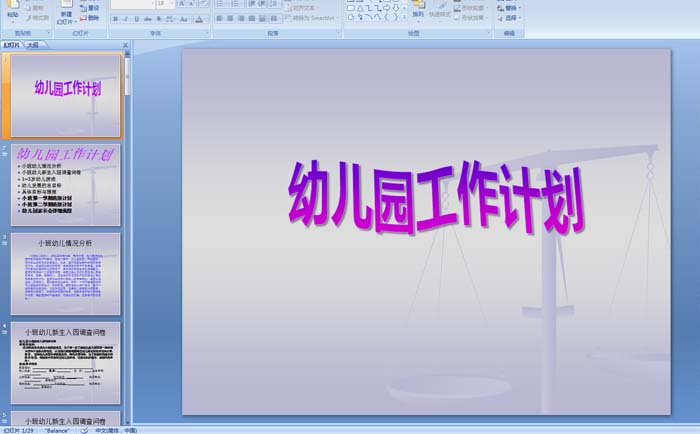Open the Clipboard group dialog launcher

pos(49,33)
